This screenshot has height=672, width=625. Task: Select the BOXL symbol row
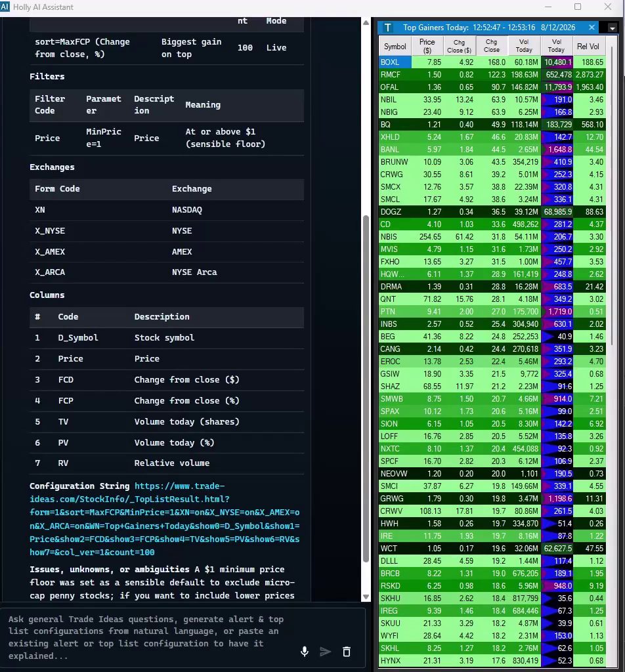(492, 62)
